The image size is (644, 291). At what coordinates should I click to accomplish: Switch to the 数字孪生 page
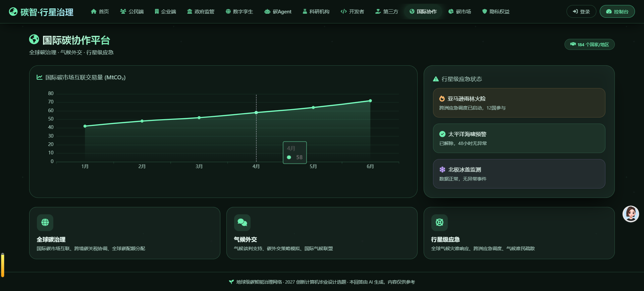pos(239,12)
